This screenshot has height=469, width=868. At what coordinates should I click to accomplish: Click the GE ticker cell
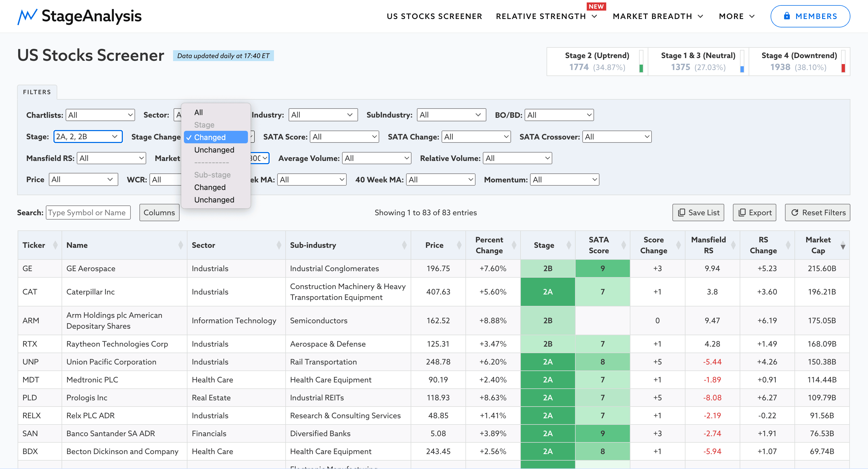pyautogui.click(x=40, y=268)
